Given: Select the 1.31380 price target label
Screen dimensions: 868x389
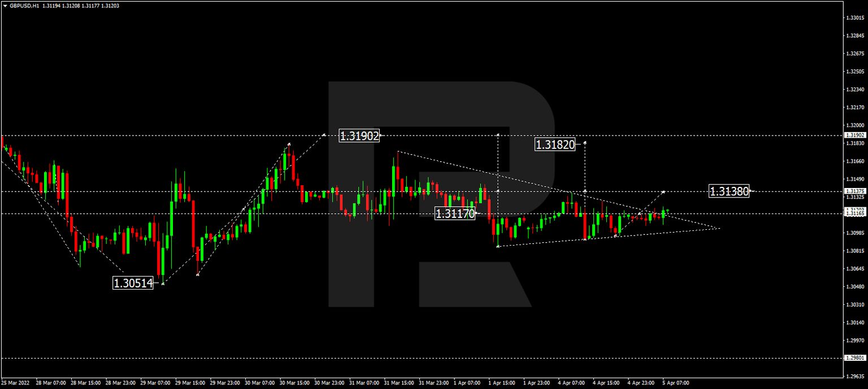Looking at the screenshot, I should (x=730, y=192).
